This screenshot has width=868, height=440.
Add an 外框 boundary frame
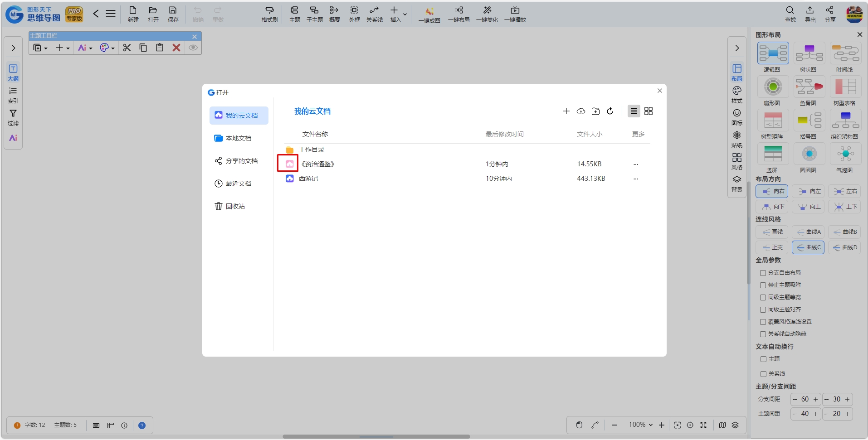tap(354, 14)
